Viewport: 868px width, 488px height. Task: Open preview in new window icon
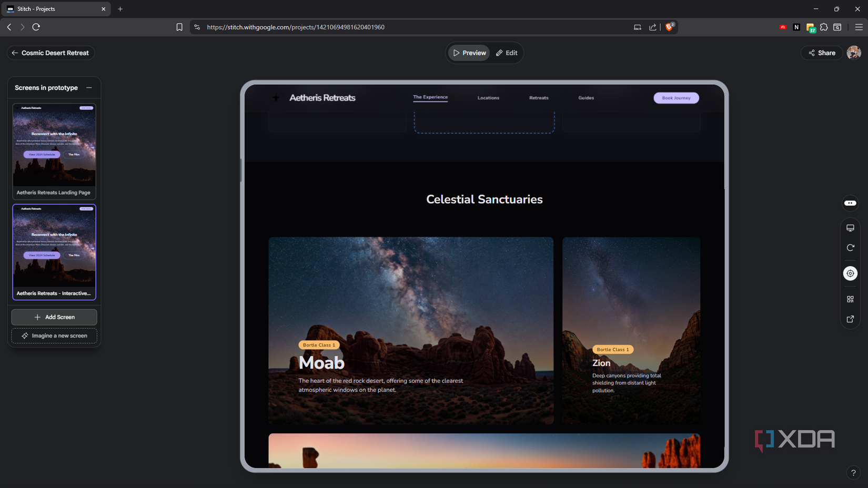[850, 319]
